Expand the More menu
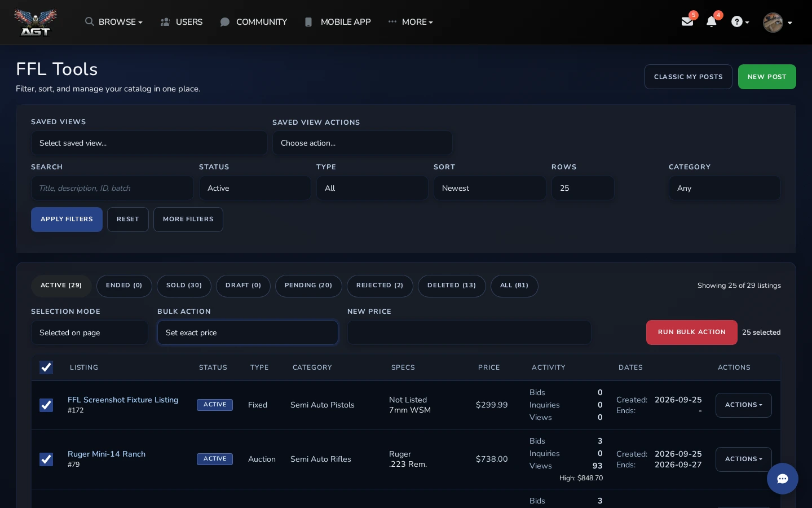The height and width of the screenshot is (508, 812). point(411,22)
